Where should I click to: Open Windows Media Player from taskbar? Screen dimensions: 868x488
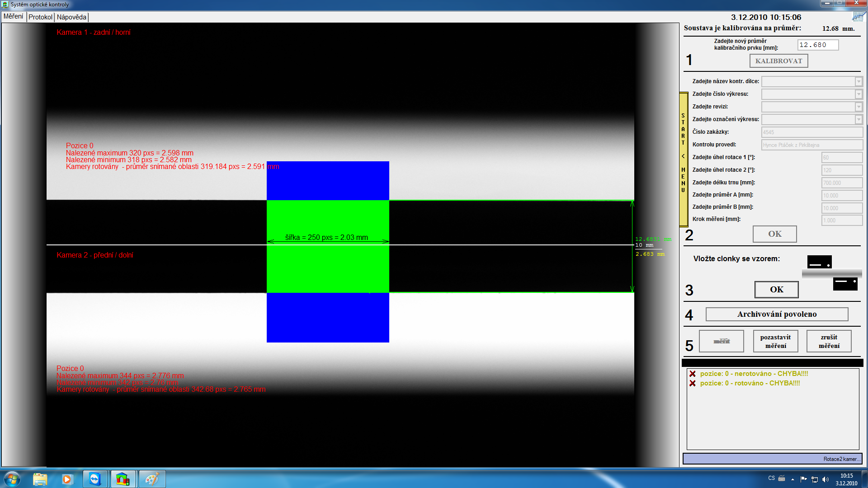click(x=67, y=479)
